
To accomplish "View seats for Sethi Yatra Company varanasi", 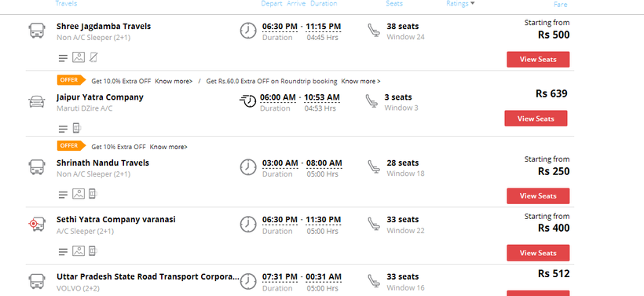I will click(x=538, y=253).
